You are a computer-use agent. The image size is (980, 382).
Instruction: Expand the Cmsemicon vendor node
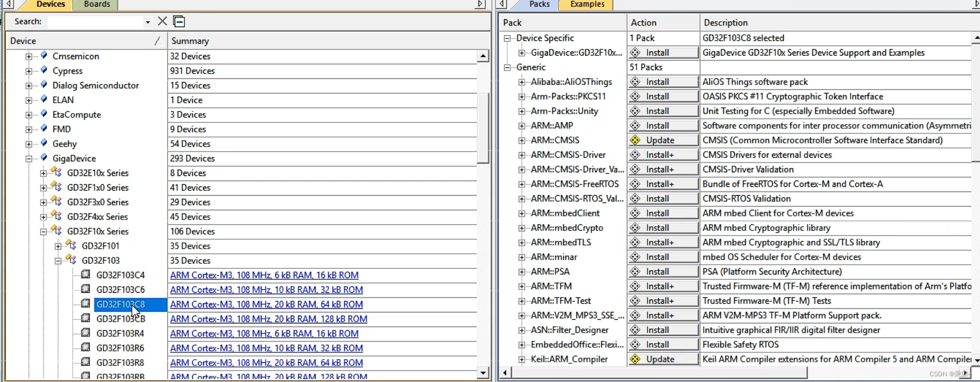(x=29, y=56)
